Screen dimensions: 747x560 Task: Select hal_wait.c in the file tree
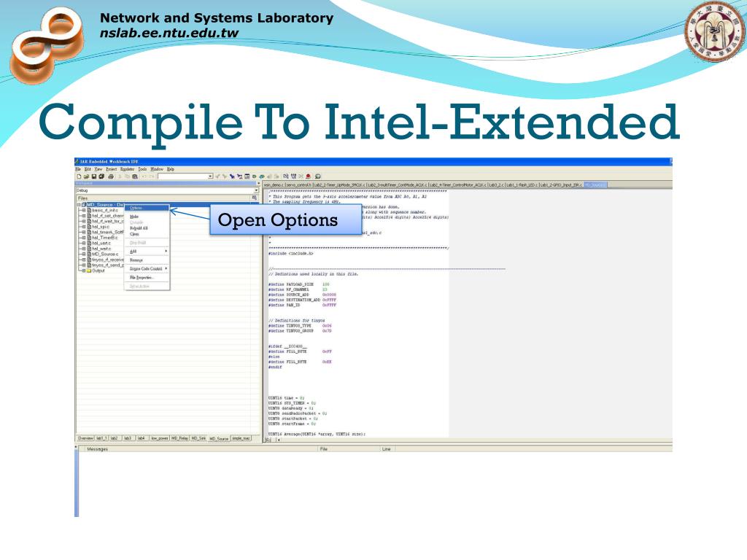point(101,249)
